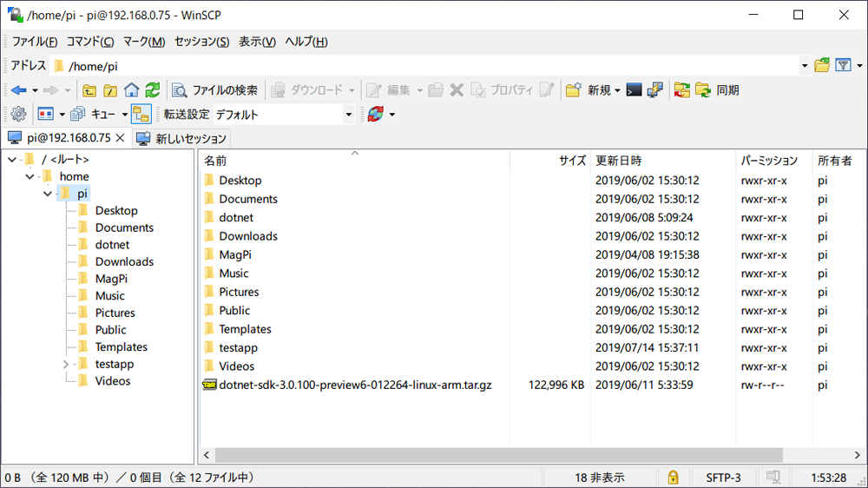The height and width of the screenshot is (488, 868).
Task: Open the terminal console icon
Action: 634,90
